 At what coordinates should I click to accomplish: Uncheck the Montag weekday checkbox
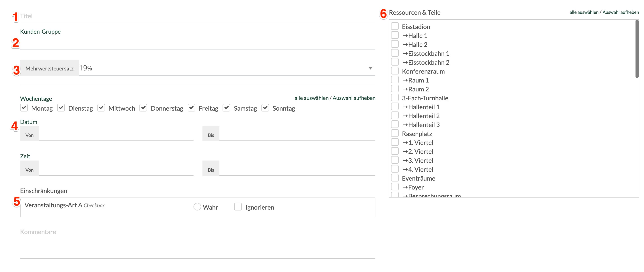tap(24, 108)
